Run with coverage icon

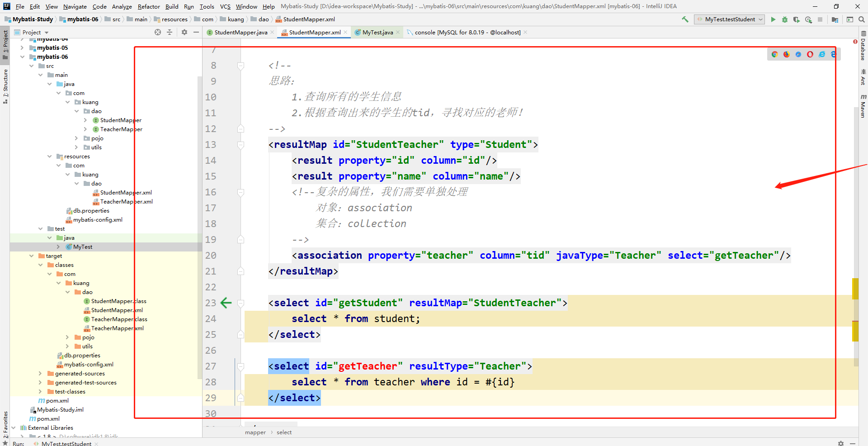tap(797, 19)
